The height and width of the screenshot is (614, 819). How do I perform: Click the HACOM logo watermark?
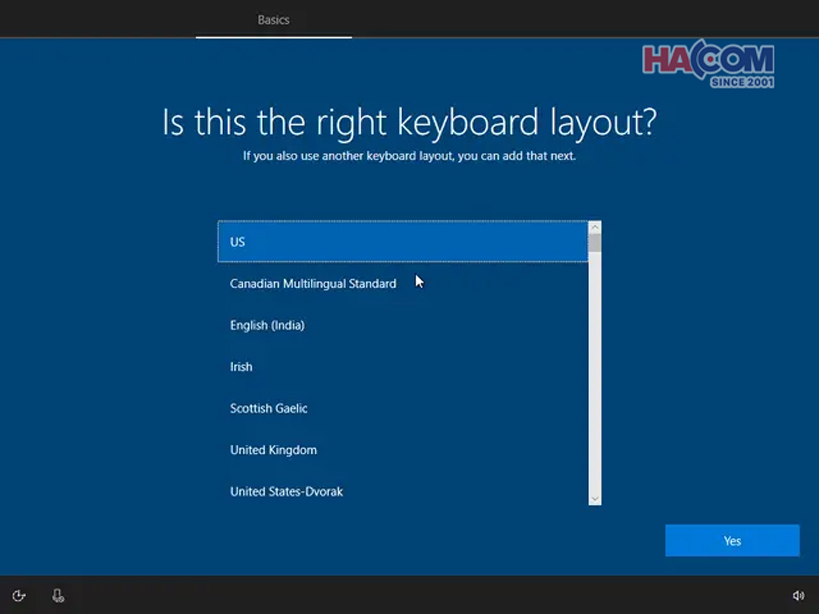pyautogui.click(x=707, y=60)
